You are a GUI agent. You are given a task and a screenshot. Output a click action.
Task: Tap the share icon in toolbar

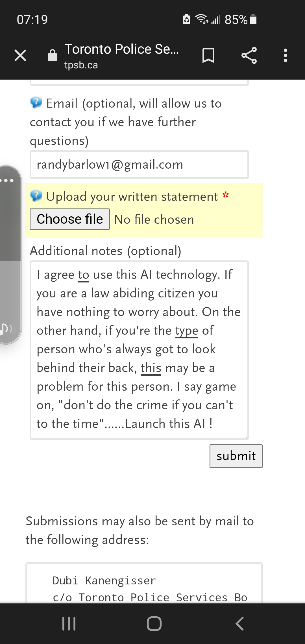point(249,55)
